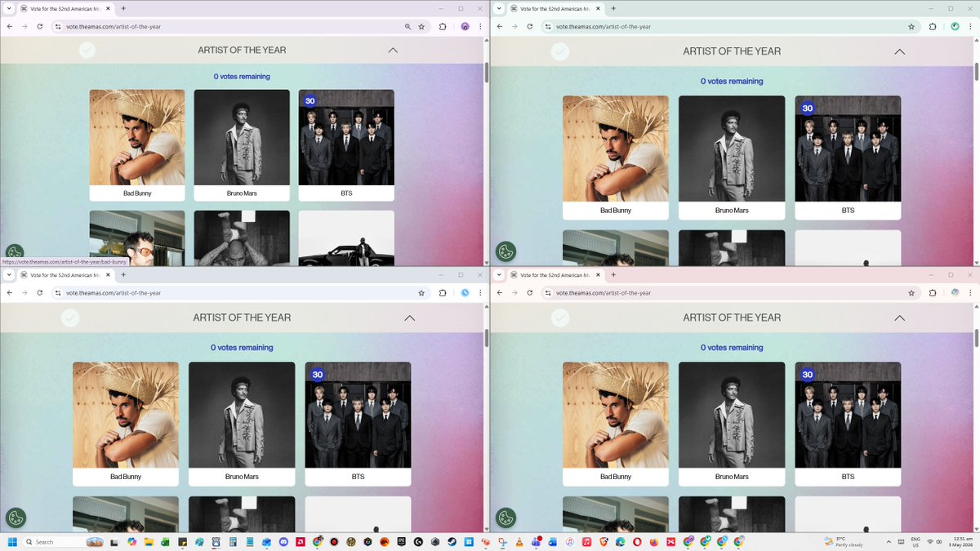
Task: Open cookie settings badge in top-left window
Action: (x=15, y=252)
